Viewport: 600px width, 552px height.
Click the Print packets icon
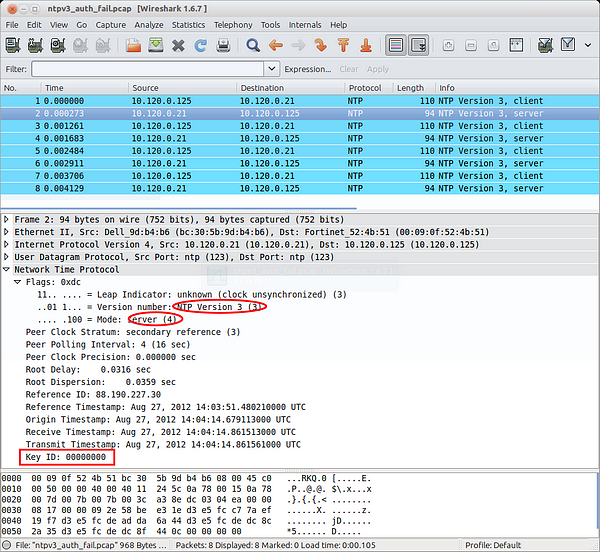click(223, 45)
